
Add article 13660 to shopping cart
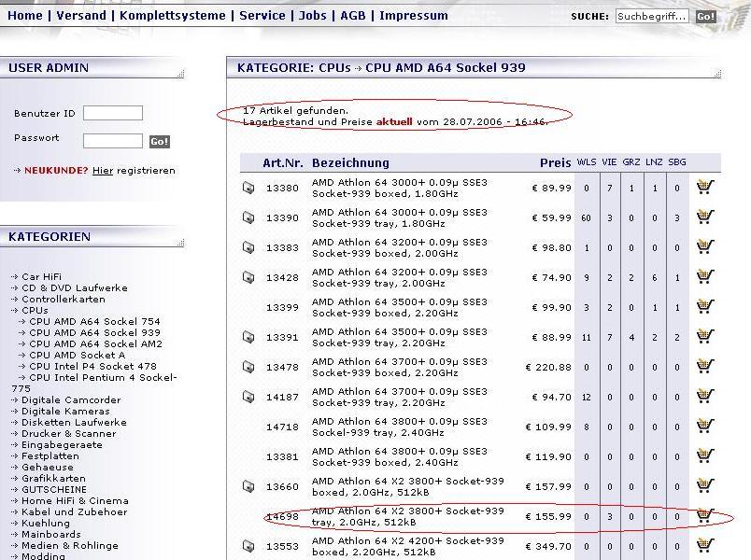click(x=705, y=485)
